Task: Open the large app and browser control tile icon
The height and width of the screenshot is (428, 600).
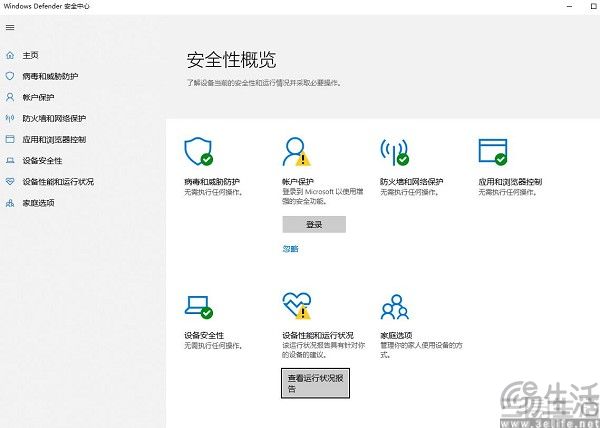Action: pyautogui.click(x=493, y=152)
